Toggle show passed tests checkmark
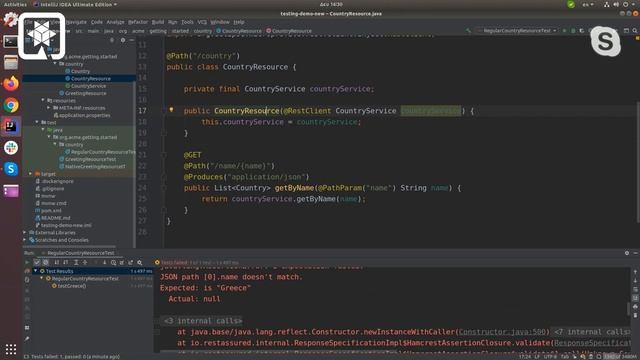Viewport: 640px width, 360px height. click(37, 262)
